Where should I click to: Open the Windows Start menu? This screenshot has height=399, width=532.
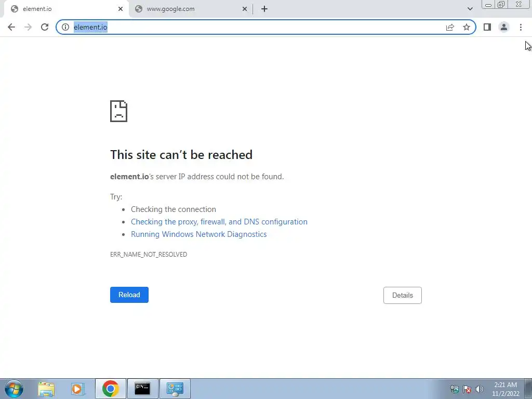pyautogui.click(x=14, y=389)
